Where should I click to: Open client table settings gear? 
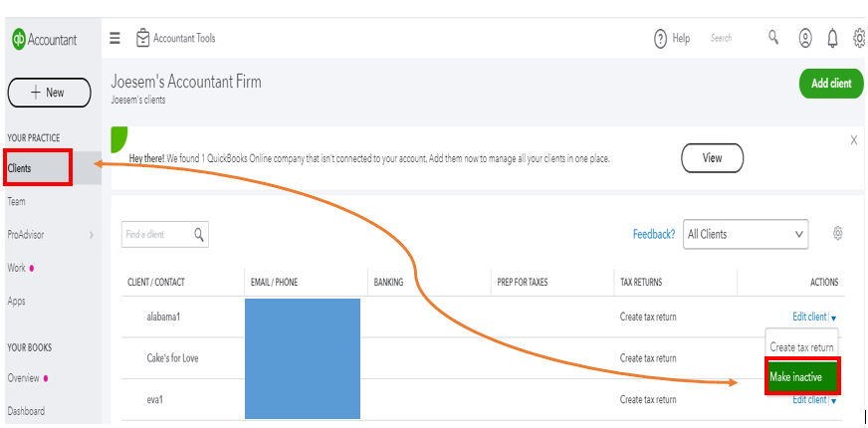[x=837, y=233]
